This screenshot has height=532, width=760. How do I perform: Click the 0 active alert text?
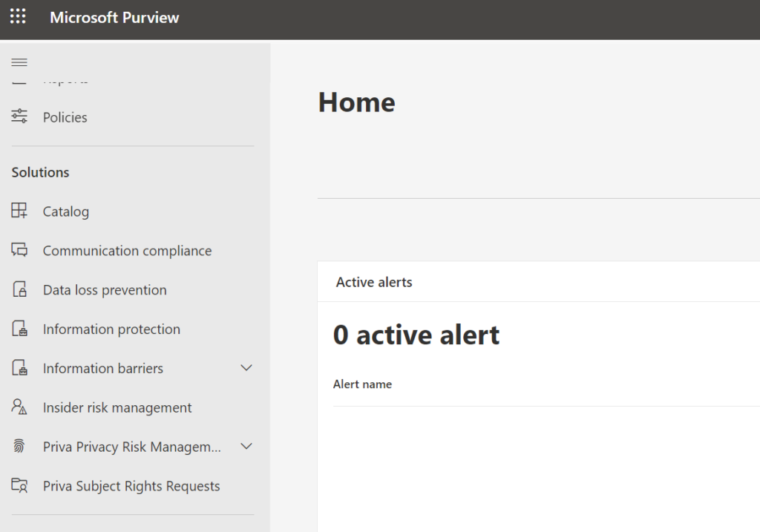(x=416, y=335)
